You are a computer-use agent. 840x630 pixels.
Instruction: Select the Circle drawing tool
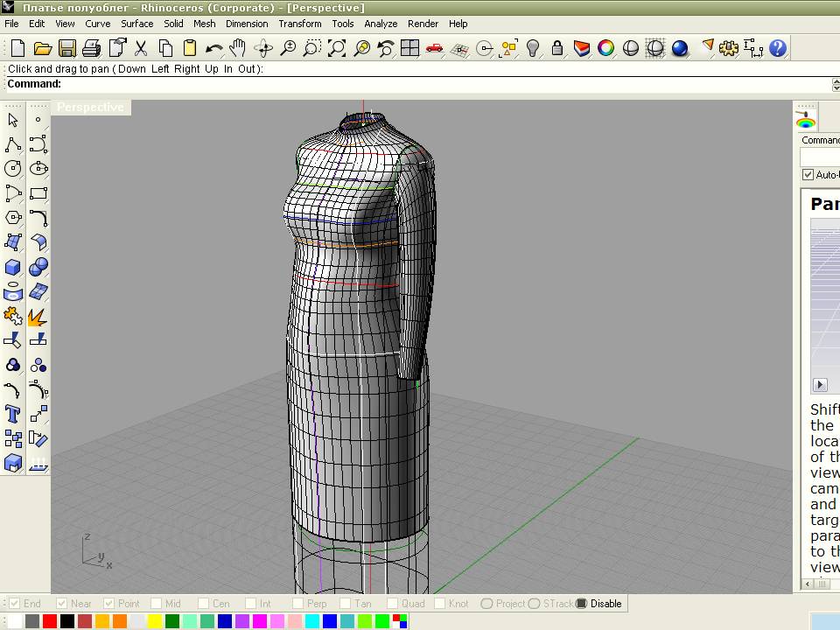pyautogui.click(x=13, y=169)
